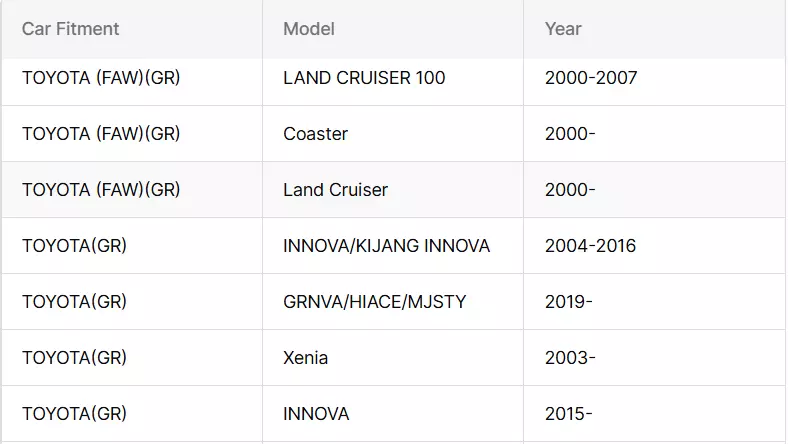The image size is (788, 444).
Task: Click TOYOTA(GR) in GRNVA/HIACE/MJSTY row
Action: click(x=74, y=302)
